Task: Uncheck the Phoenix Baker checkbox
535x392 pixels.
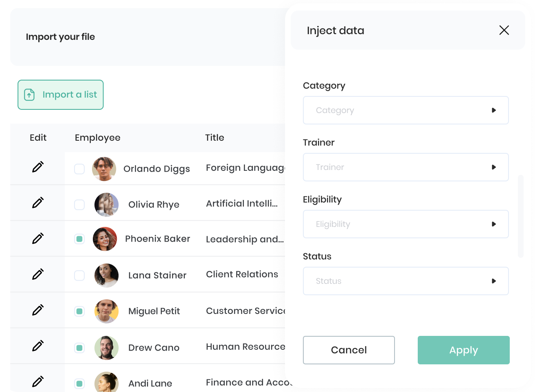Action: [x=79, y=239]
